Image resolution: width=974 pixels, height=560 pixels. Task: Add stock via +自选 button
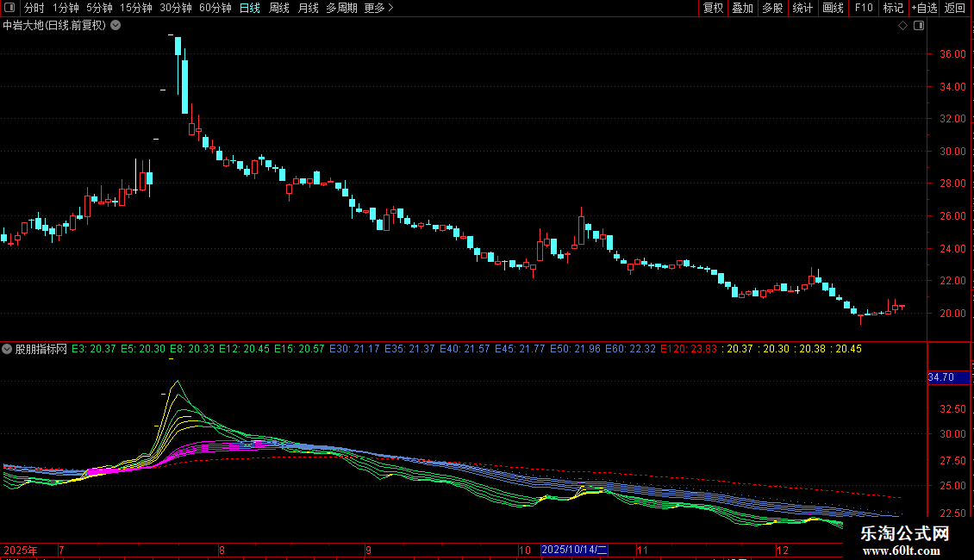924,8
